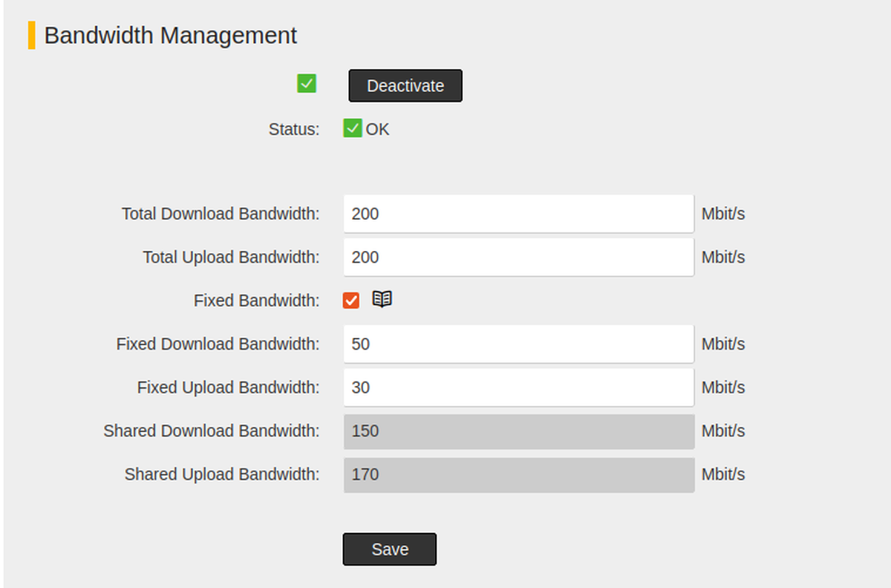Click Mbit/s unit beside Fixed Upload Bandwidth
The width and height of the screenshot is (891, 588).
(723, 388)
